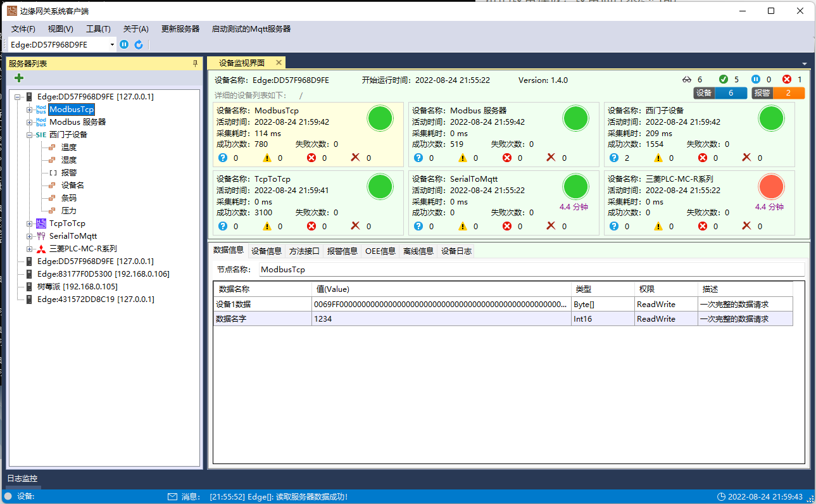Click the 节点名称 input field
This screenshot has height=504, width=816.
click(530, 270)
